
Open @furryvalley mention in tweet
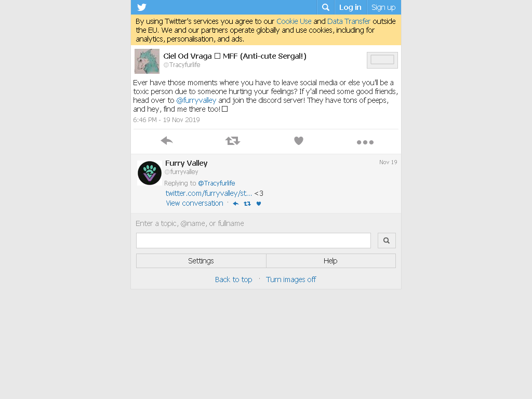pos(196,100)
